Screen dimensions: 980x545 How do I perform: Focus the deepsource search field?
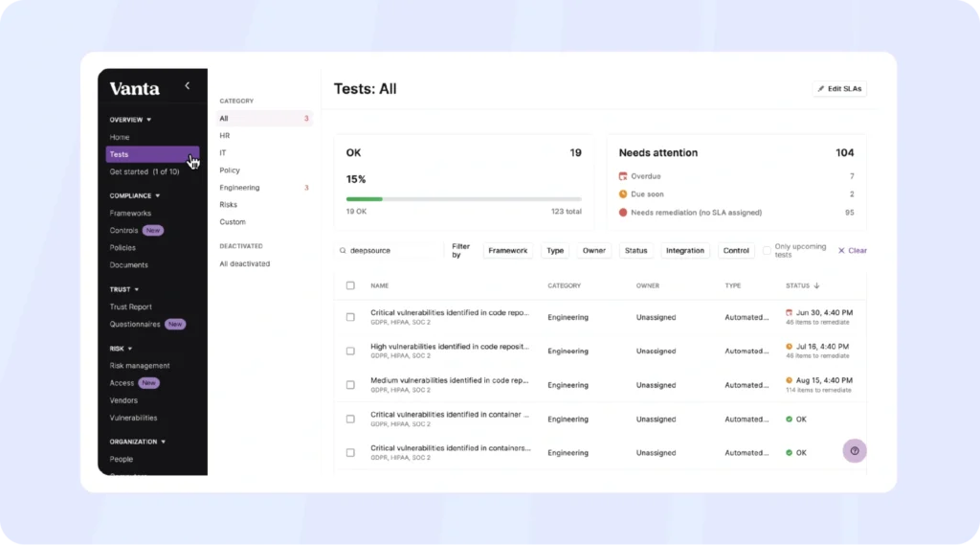(389, 250)
